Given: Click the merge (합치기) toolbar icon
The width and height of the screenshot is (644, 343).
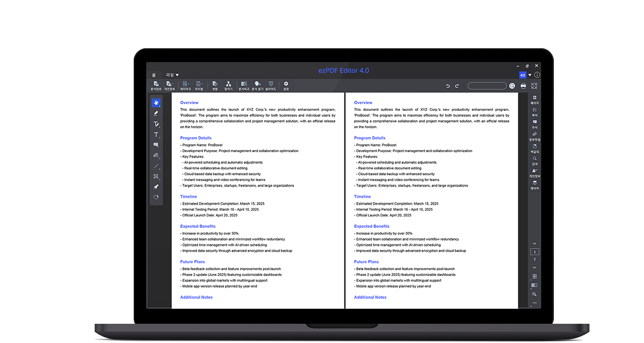Looking at the screenshot, I should (228, 85).
